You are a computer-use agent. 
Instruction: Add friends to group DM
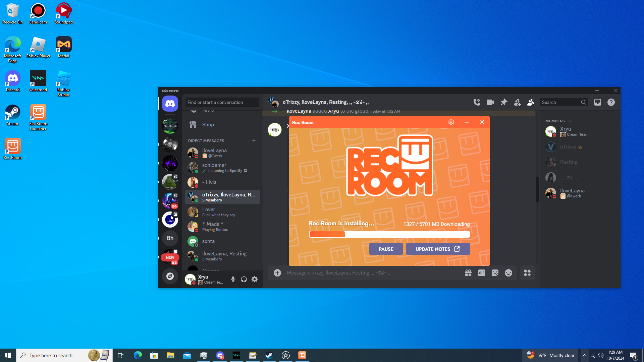517,102
